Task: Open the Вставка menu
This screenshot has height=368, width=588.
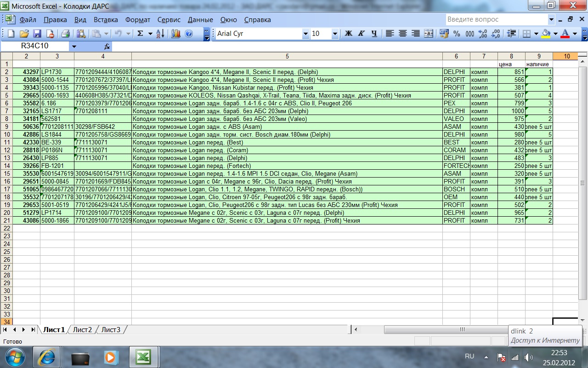Action: pos(106,20)
